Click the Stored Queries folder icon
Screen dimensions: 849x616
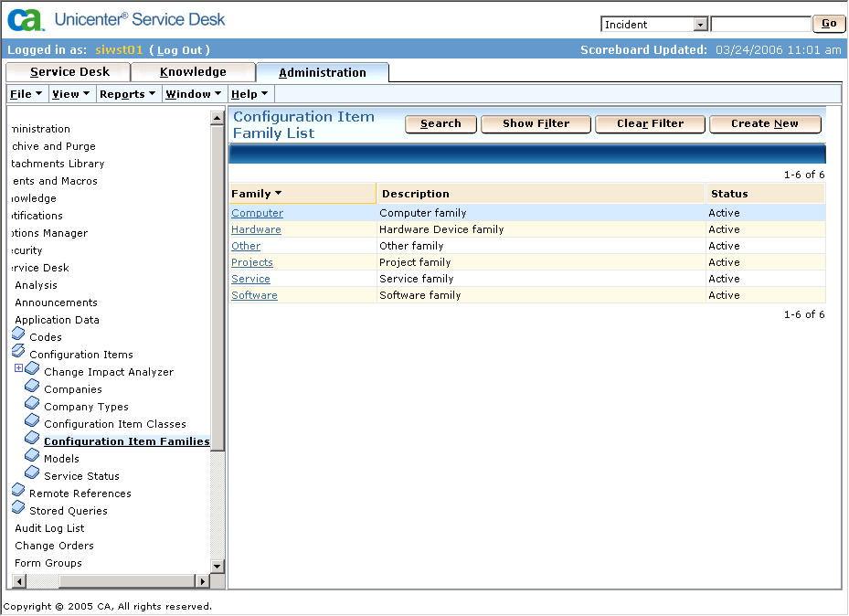click(18, 508)
